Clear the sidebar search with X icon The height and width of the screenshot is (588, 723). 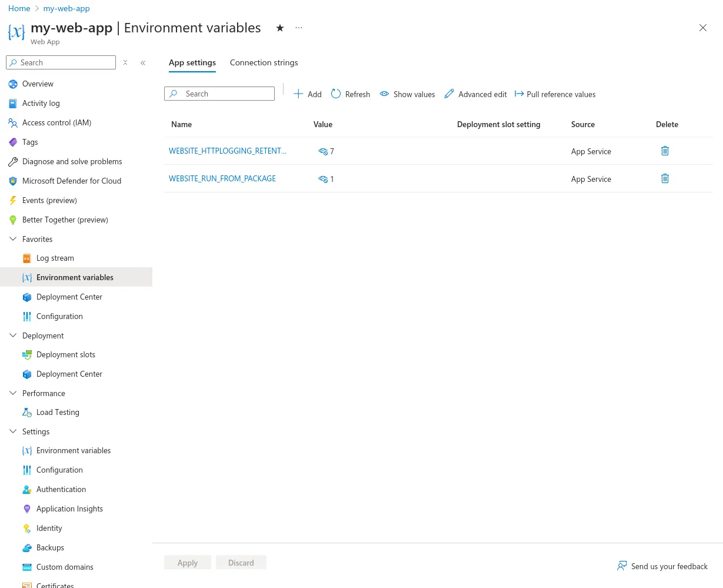[x=125, y=62]
